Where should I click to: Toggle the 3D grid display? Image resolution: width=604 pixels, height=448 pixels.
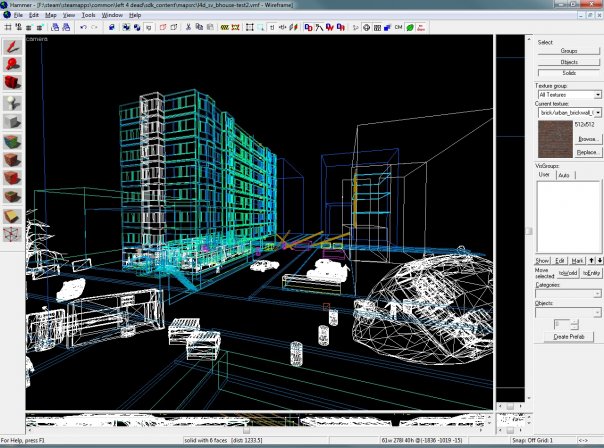click(x=18, y=27)
